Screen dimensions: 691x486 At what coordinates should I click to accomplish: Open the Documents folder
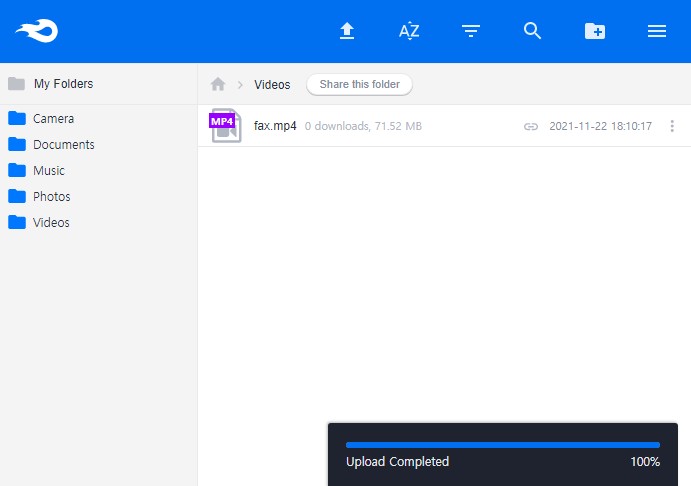coord(64,145)
